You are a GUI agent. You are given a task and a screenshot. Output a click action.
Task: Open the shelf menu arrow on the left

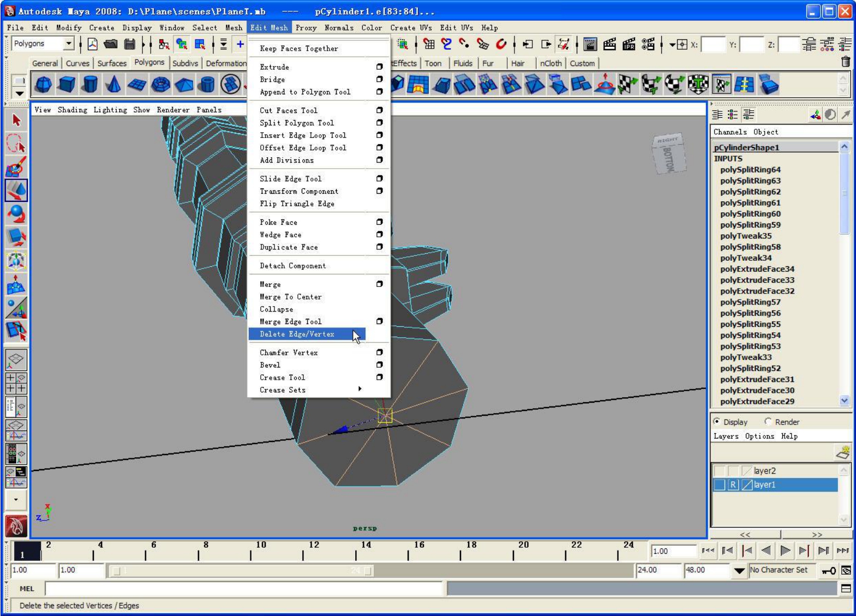tap(20, 93)
